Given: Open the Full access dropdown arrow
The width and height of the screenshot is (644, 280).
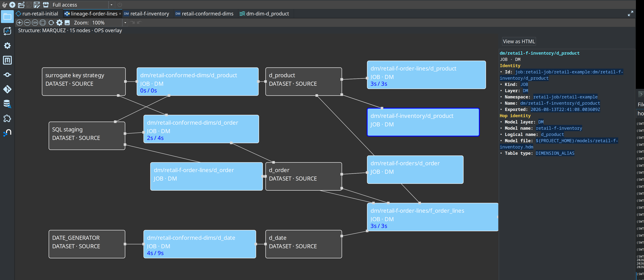Looking at the screenshot, I should pyautogui.click(x=112, y=5).
